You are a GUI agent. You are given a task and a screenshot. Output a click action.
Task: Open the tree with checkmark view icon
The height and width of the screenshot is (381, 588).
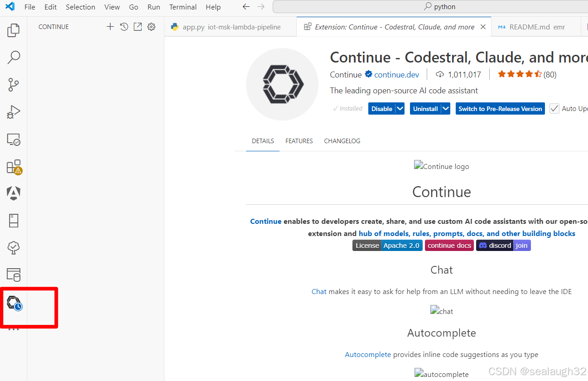pos(14,248)
